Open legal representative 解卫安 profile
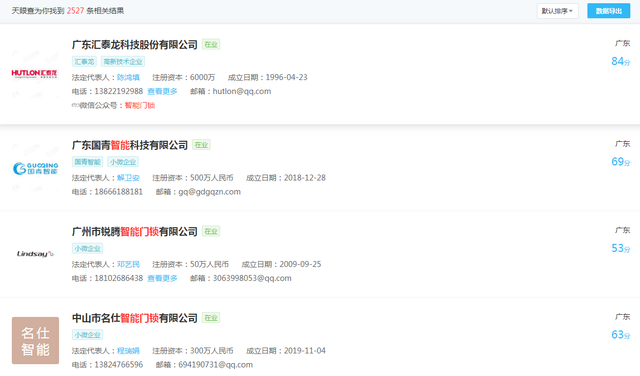Screen dimensions: 640x376 coord(128,178)
